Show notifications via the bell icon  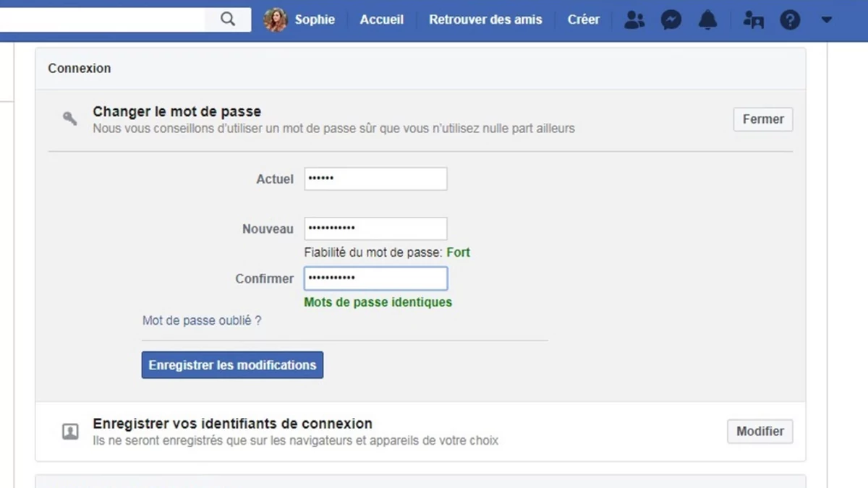[707, 20]
